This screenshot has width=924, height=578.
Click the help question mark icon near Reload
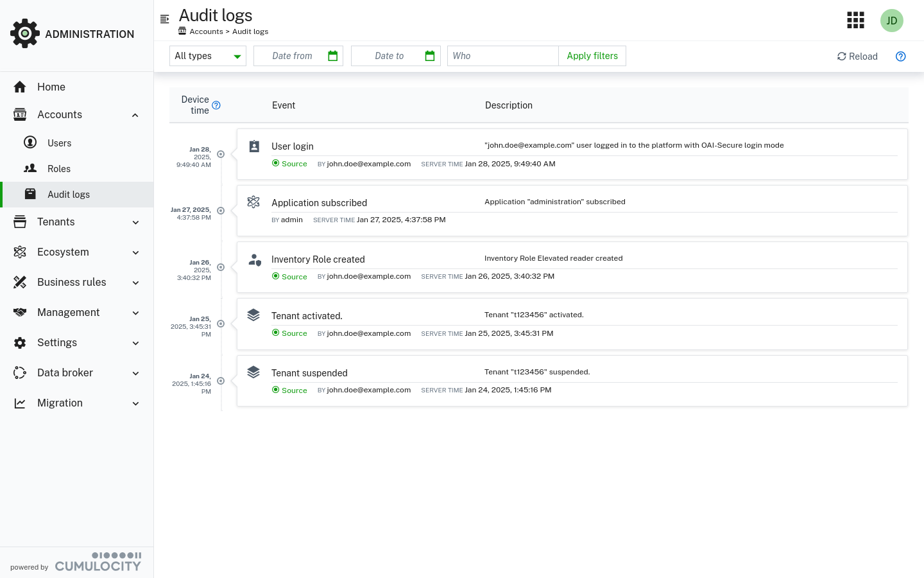coord(901,57)
